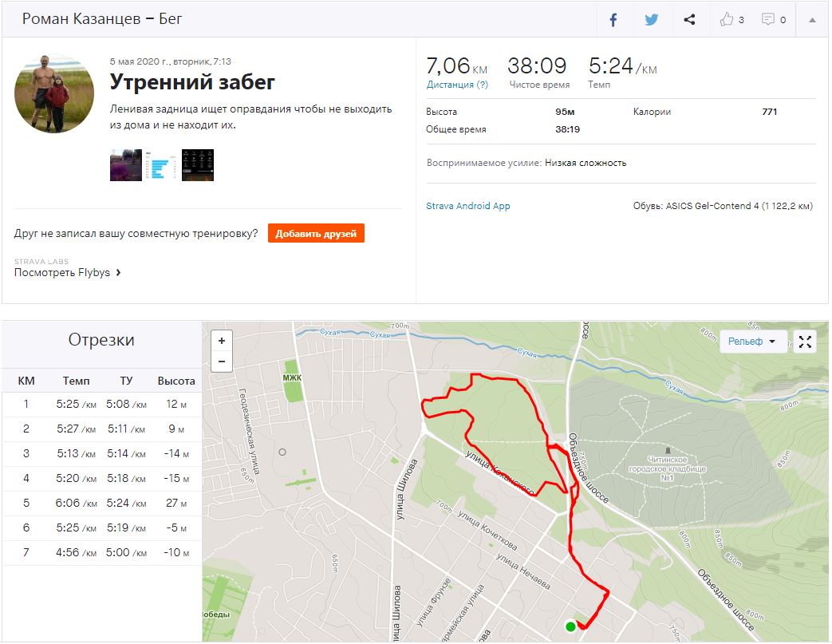Open the first activity photo thumbnail

(x=126, y=165)
